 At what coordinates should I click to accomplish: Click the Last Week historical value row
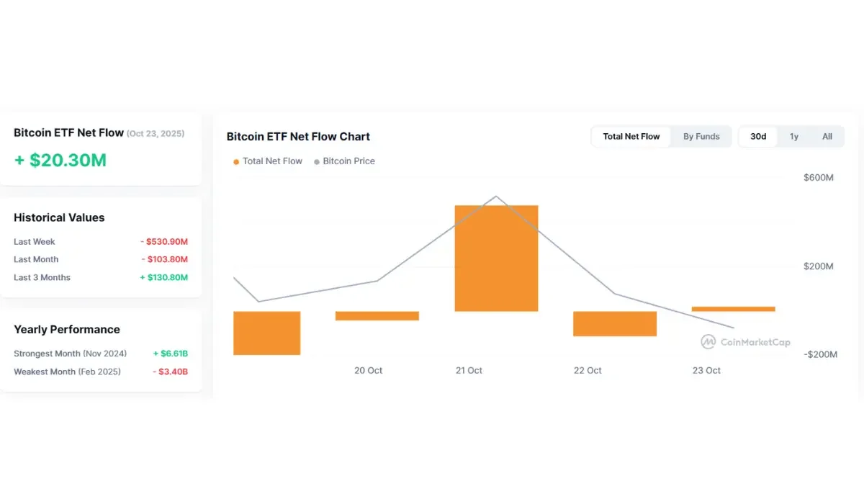click(101, 242)
